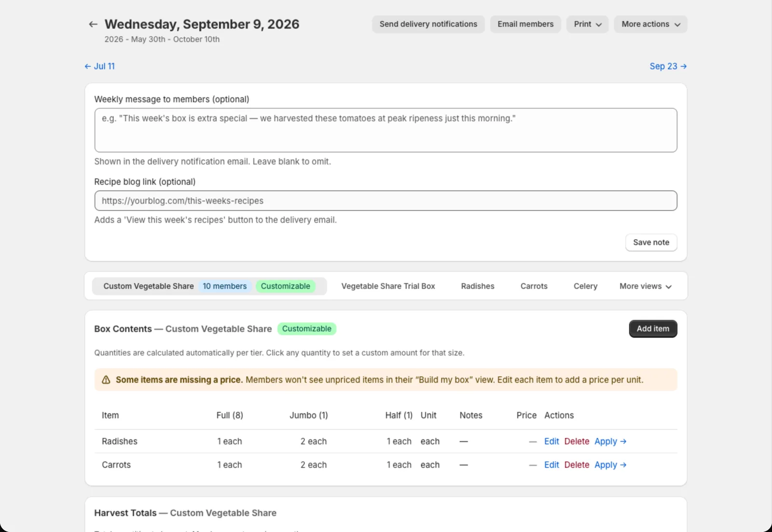
Task: Set custom Full quantity for Radishes
Action: point(230,441)
